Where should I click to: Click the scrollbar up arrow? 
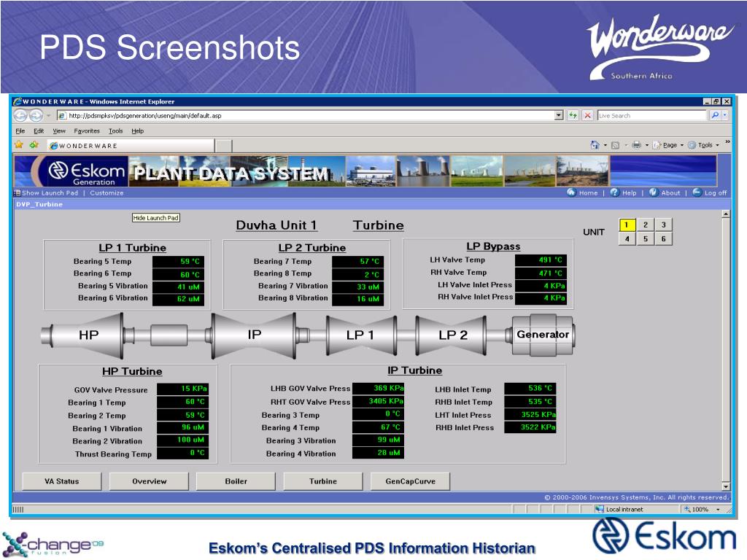pos(726,214)
